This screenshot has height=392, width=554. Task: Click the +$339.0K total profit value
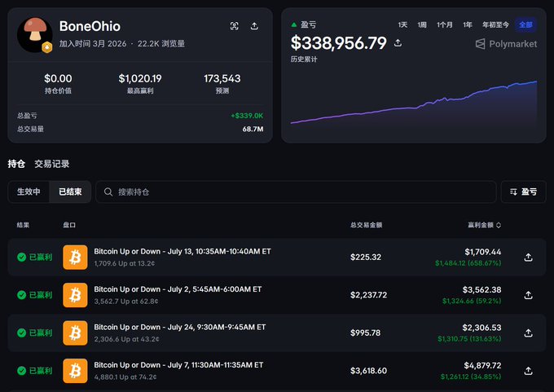coord(247,116)
